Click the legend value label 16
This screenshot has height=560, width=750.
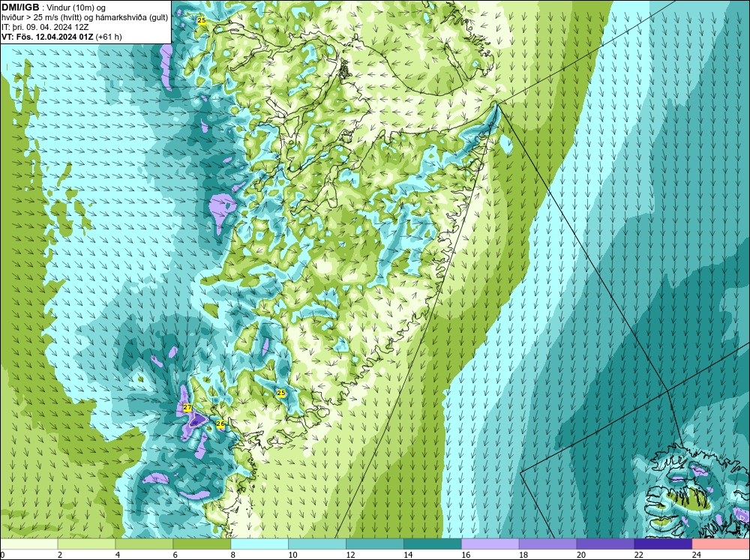466,555
